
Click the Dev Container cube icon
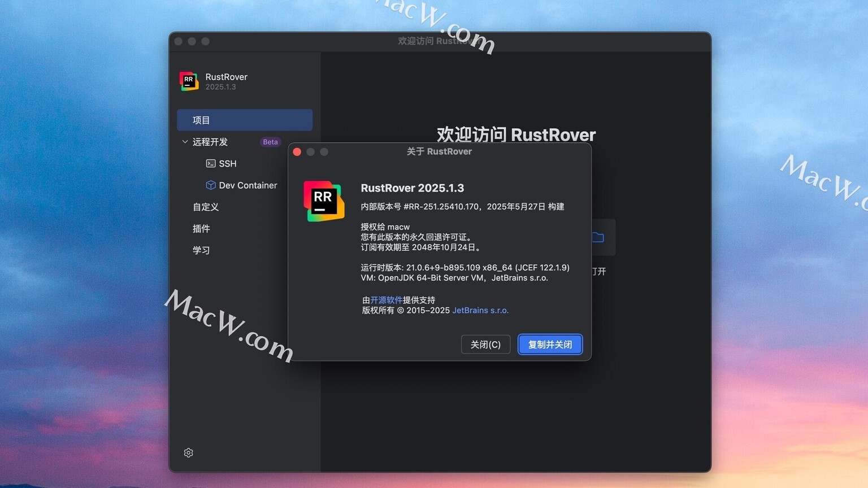[x=211, y=185]
